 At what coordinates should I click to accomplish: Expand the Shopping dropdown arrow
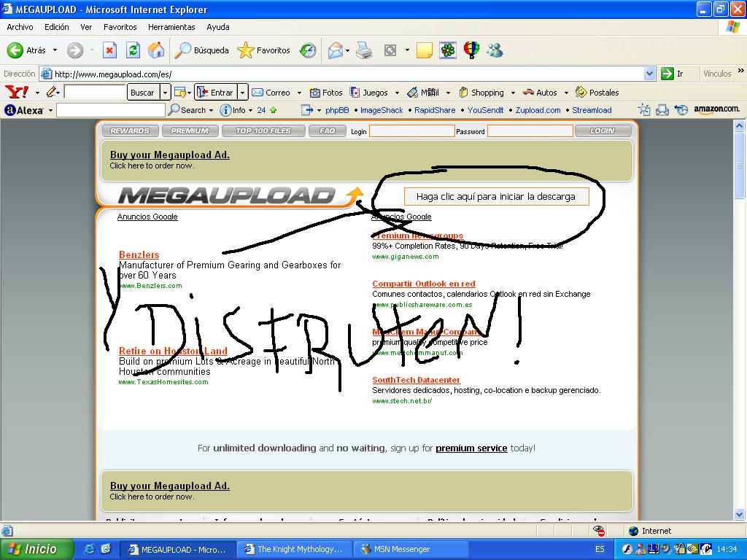tap(513, 93)
